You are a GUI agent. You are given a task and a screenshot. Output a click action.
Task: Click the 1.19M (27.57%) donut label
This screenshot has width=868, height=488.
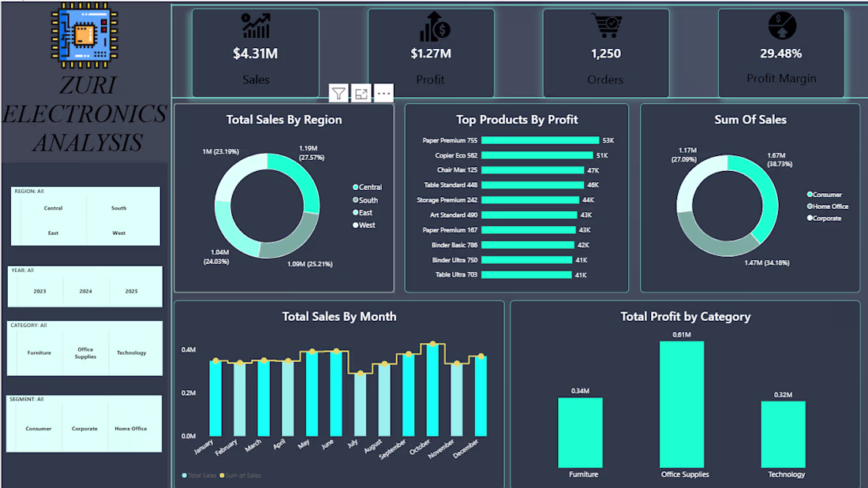(x=312, y=153)
